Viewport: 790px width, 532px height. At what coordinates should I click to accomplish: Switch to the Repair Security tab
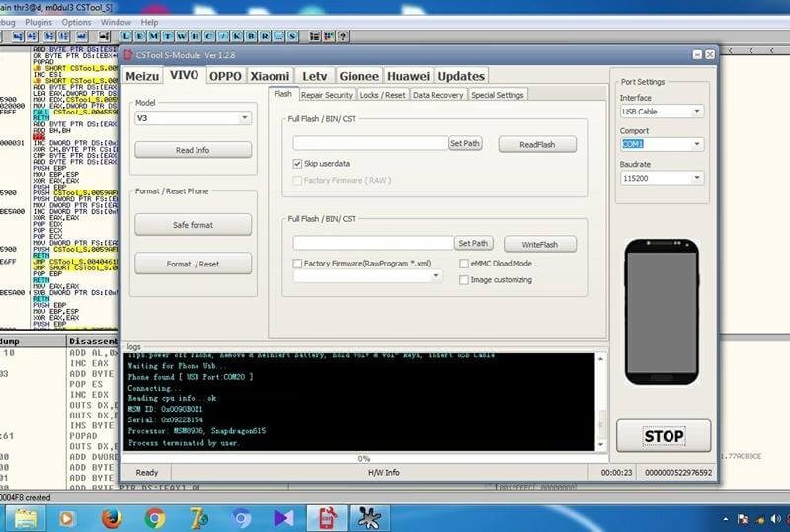(327, 95)
